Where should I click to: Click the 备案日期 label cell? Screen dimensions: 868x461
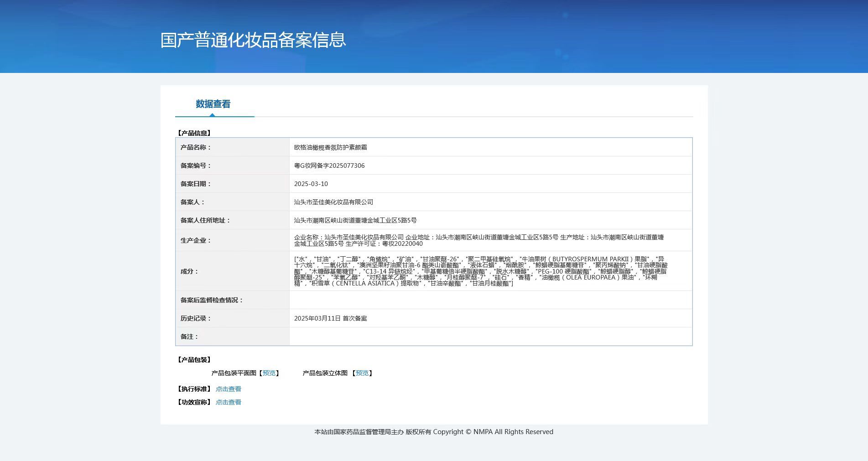click(x=233, y=184)
